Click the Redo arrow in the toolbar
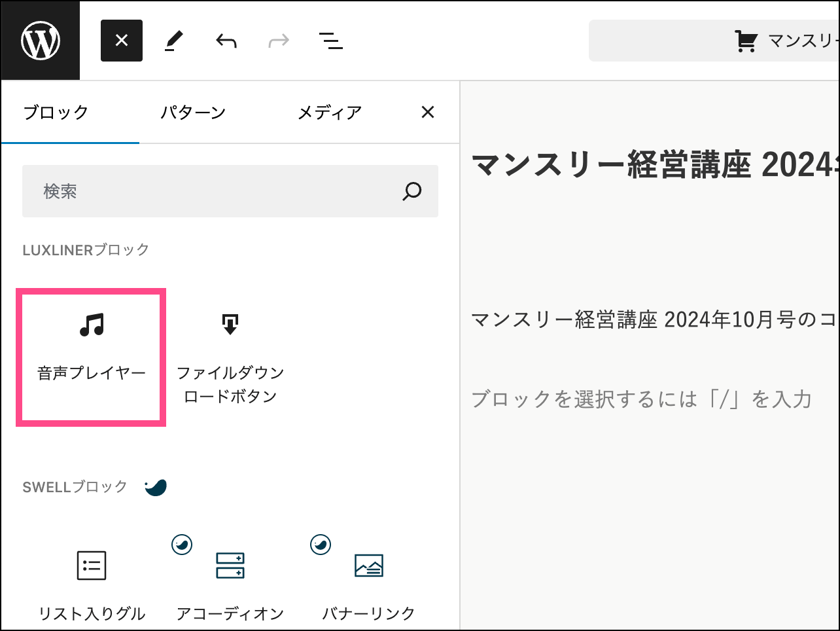 coord(279,41)
